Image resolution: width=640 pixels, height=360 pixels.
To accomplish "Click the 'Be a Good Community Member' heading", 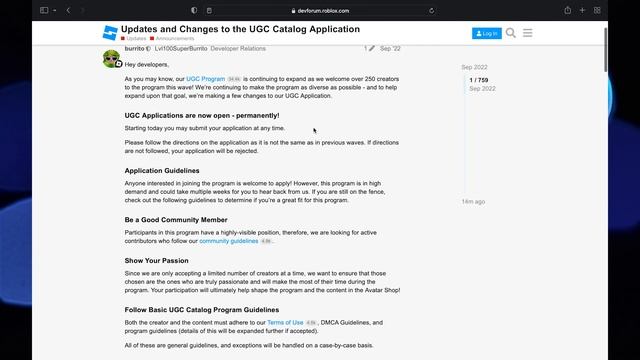I will tap(176, 220).
